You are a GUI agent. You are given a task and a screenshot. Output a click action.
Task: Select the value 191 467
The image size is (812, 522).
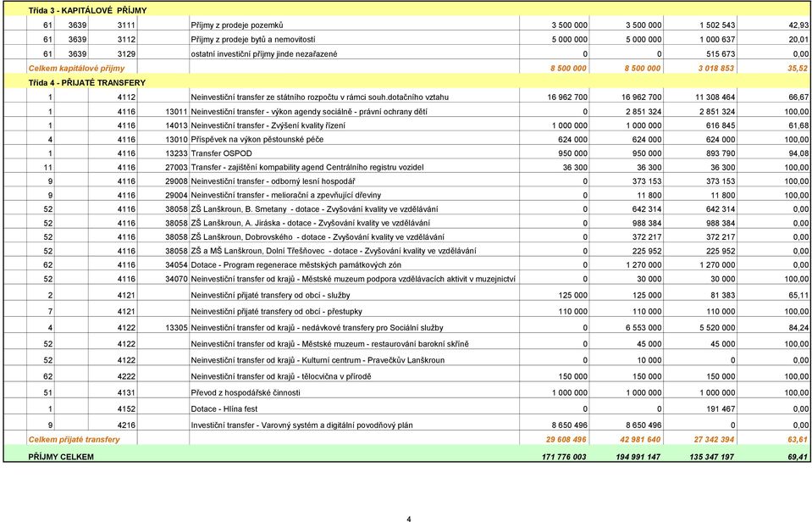coord(721,409)
